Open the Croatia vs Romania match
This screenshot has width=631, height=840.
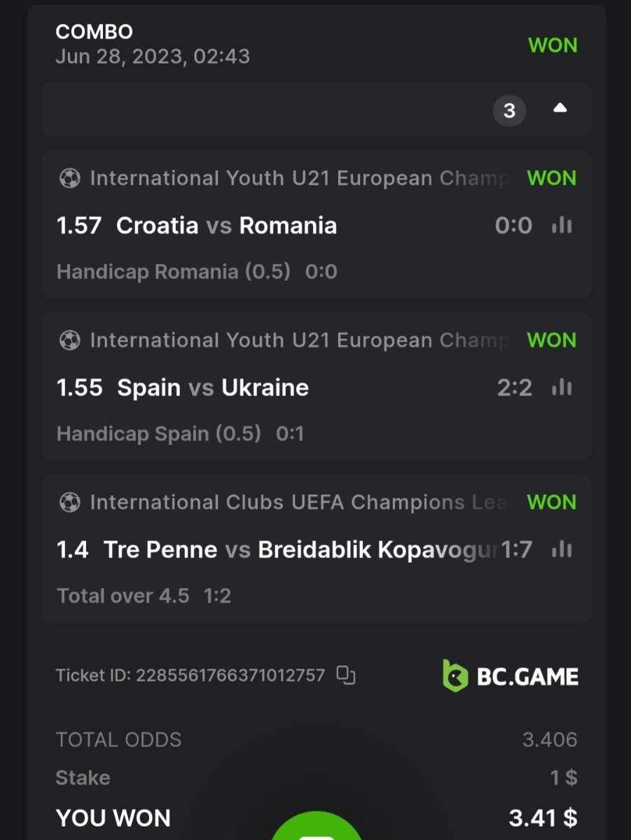pyautogui.click(x=226, y=225)
